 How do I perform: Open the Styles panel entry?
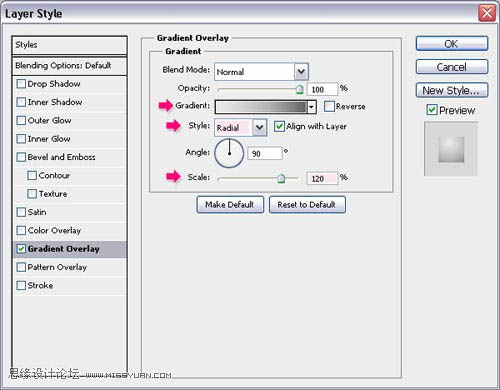[70, 45]
